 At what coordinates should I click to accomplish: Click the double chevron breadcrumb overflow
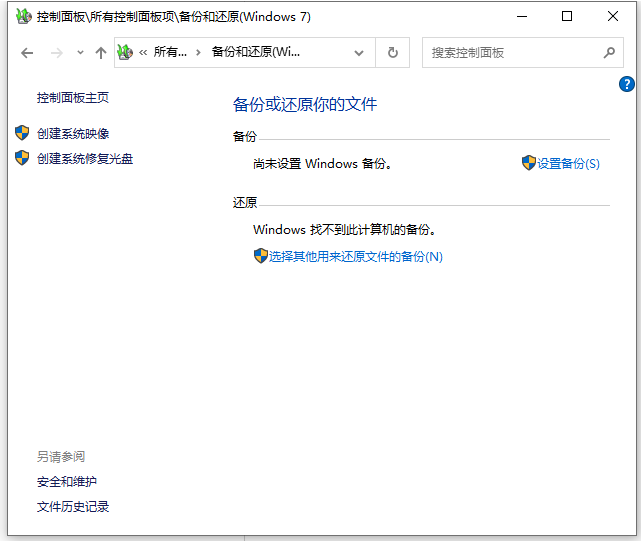[143, 52]
